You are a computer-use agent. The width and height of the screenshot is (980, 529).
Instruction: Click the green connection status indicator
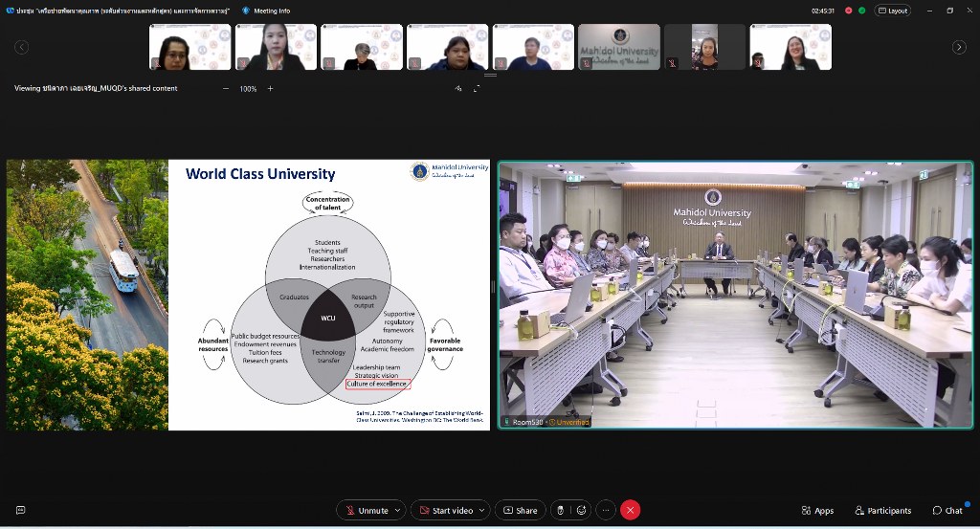862,11
